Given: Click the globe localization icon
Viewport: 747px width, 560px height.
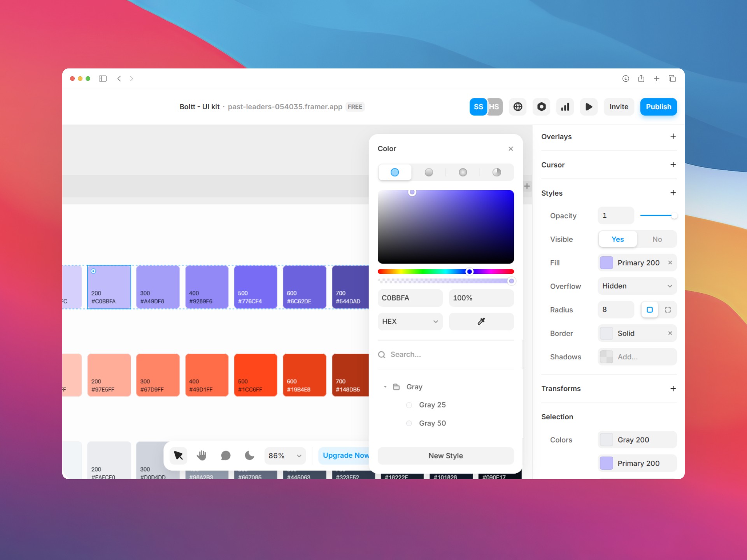Looking at the screenshot, I should (517, 107).
